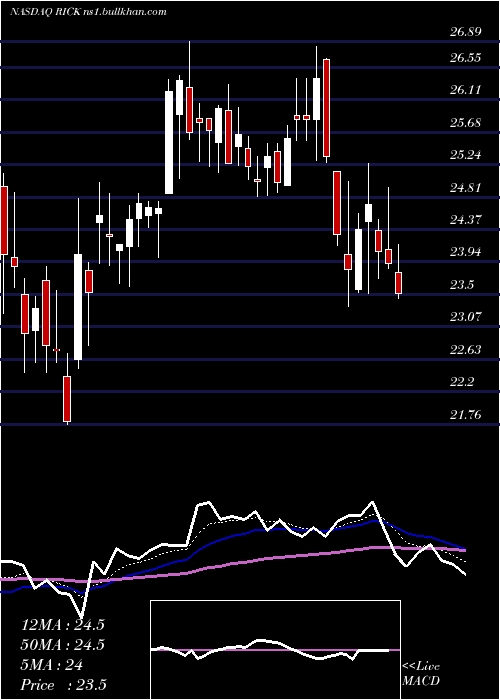Click the 22.63 price axis label
This screenshot has height=700, width=500.
pos(465,350)
